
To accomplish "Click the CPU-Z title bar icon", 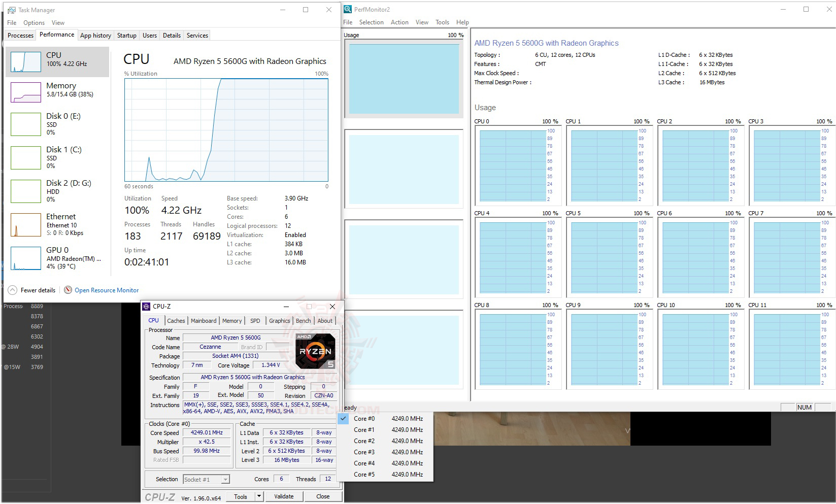I will [146, 306].
